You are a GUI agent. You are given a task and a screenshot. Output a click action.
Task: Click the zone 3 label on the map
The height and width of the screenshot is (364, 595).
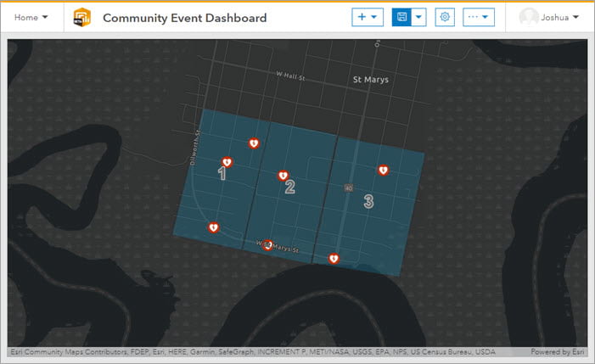(368, 201)
